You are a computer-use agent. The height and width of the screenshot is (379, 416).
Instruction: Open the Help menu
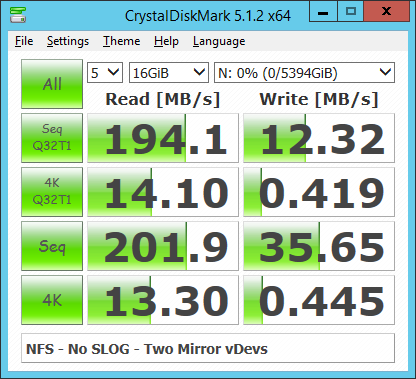point(166,41)
